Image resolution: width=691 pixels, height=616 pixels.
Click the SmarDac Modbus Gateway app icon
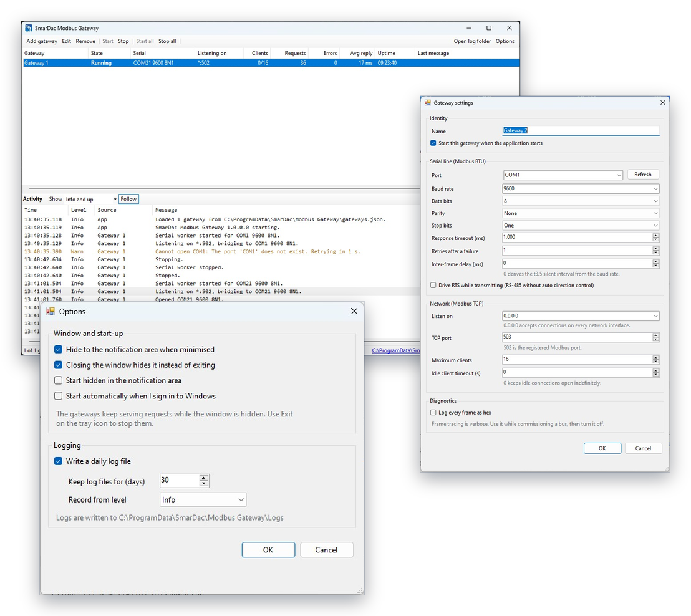(x=29, y=28)
